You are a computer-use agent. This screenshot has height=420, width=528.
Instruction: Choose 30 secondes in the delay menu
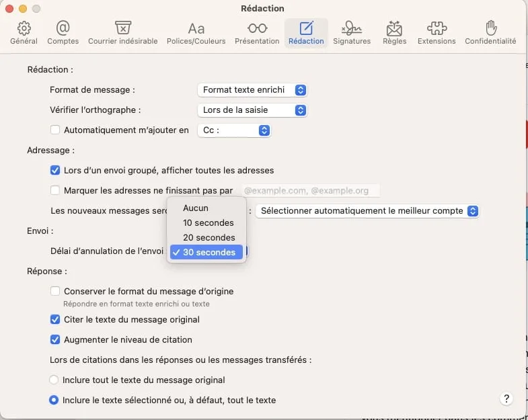[x=206, y=253]
